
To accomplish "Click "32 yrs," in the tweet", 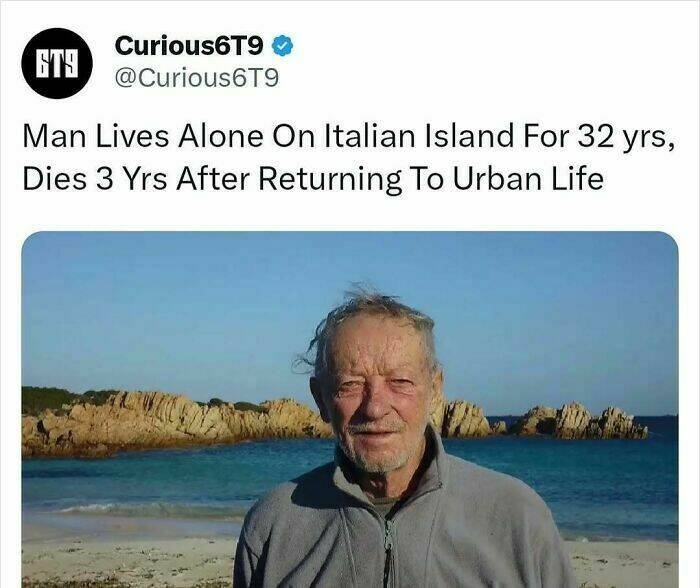I will (626, 136).
